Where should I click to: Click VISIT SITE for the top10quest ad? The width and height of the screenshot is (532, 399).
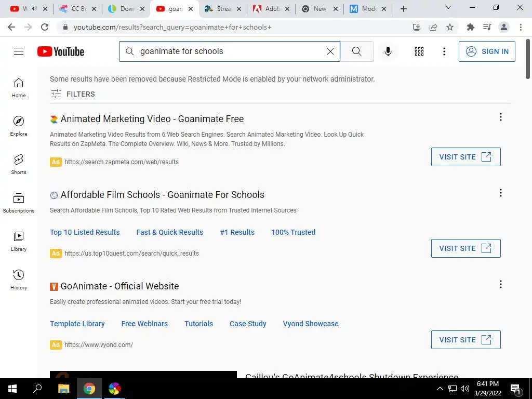pos(466,248)
